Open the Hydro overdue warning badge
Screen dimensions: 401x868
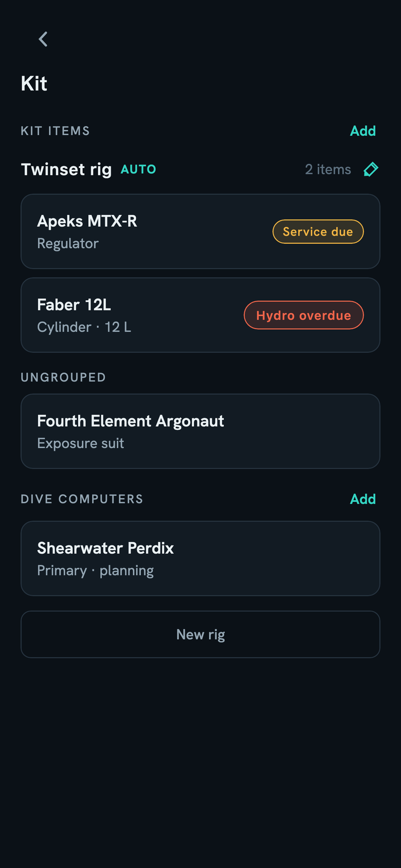tap(303, 315)
